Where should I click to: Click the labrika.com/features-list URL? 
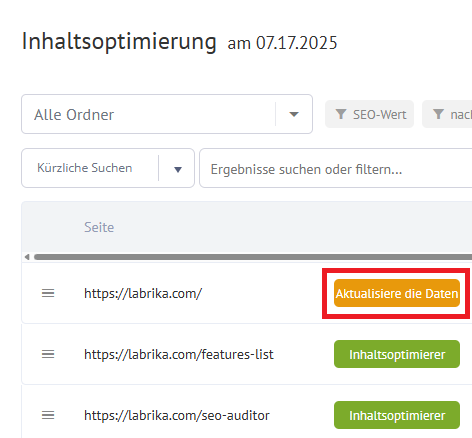point(179,354)
